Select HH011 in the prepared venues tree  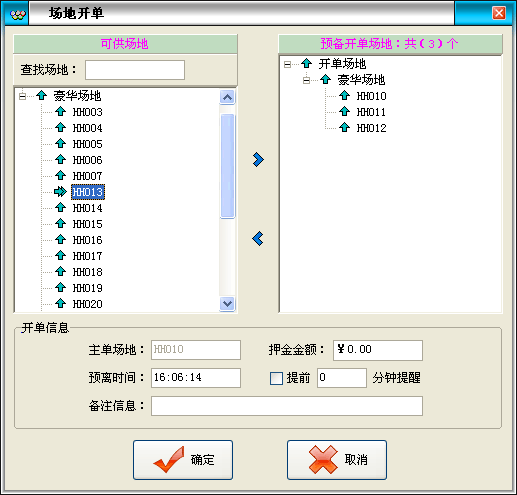pos(371,112)
